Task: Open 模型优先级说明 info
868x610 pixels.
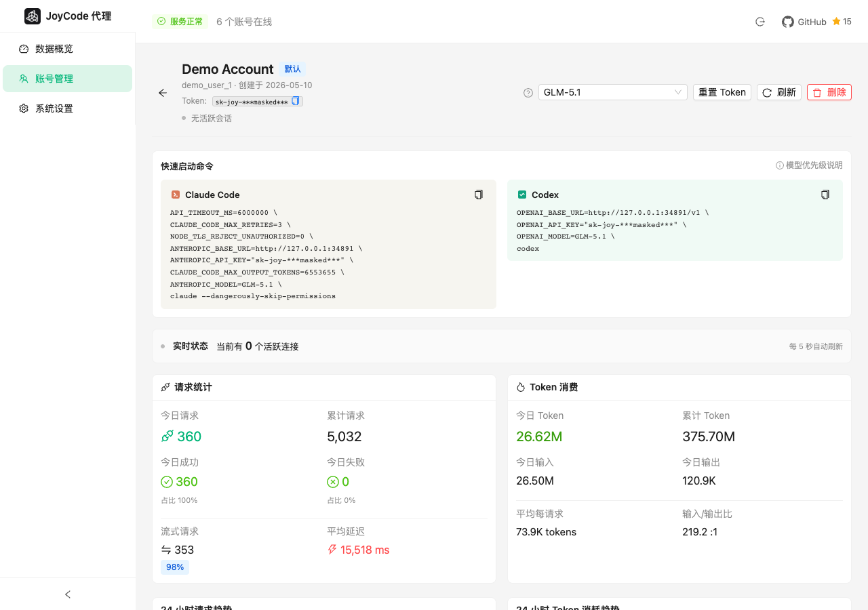Action: coord(809,165)
